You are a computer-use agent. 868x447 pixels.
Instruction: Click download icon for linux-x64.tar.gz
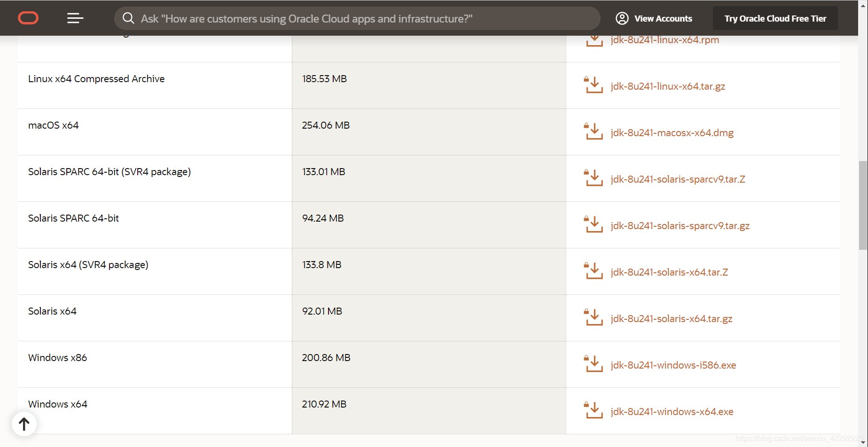(x=594, y=85)
